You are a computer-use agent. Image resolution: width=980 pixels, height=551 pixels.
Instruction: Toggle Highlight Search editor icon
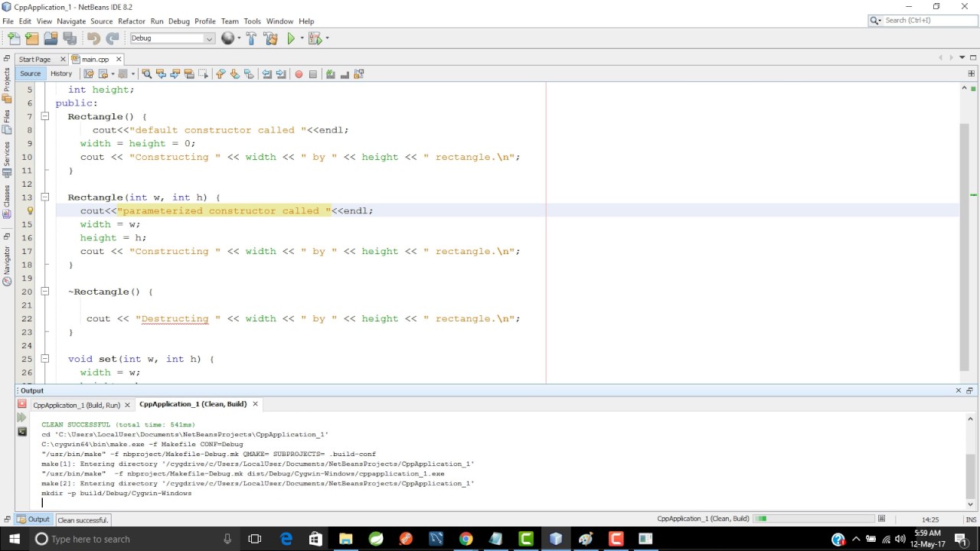[x=189, y=74]
